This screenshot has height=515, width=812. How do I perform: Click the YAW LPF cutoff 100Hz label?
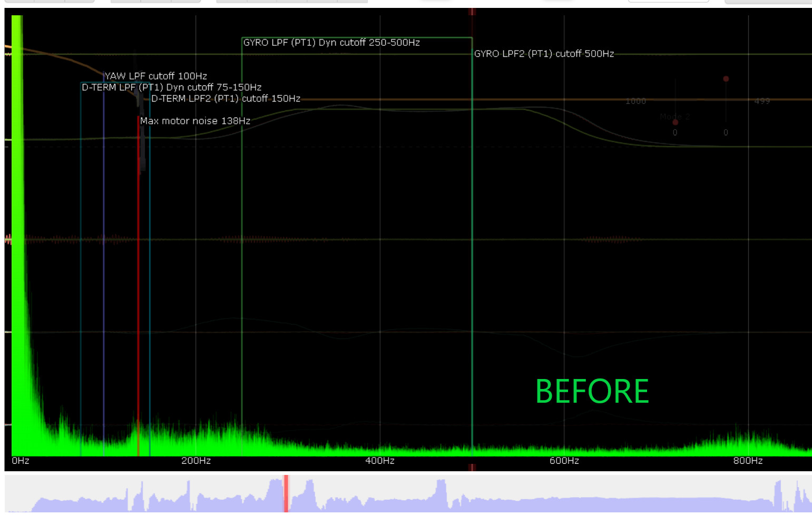(x=155, y=76)
